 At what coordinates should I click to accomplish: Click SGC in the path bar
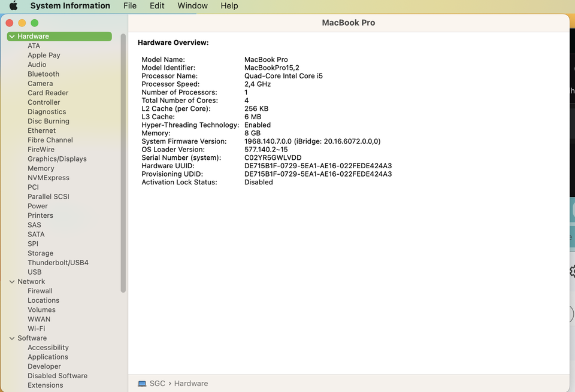tap(158, 384)
